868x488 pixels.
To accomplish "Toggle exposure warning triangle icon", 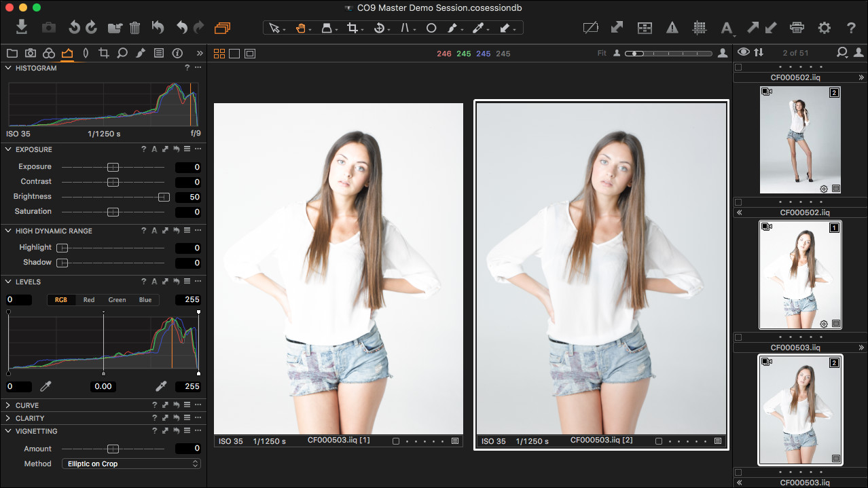I will 672,28.
